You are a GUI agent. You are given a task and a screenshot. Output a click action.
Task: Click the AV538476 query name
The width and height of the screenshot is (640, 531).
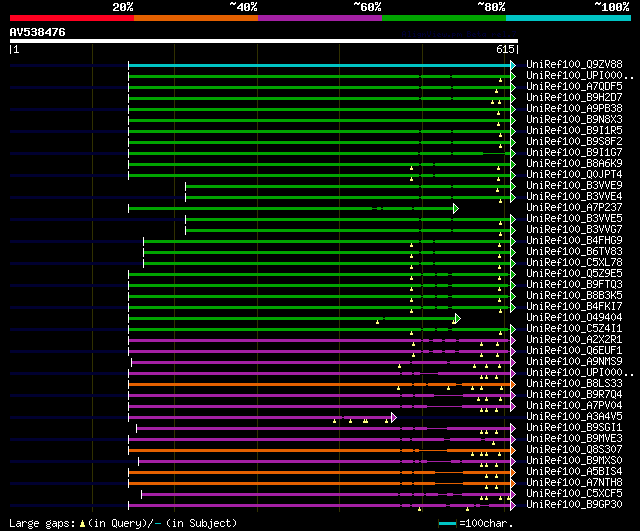pos(37,32)
